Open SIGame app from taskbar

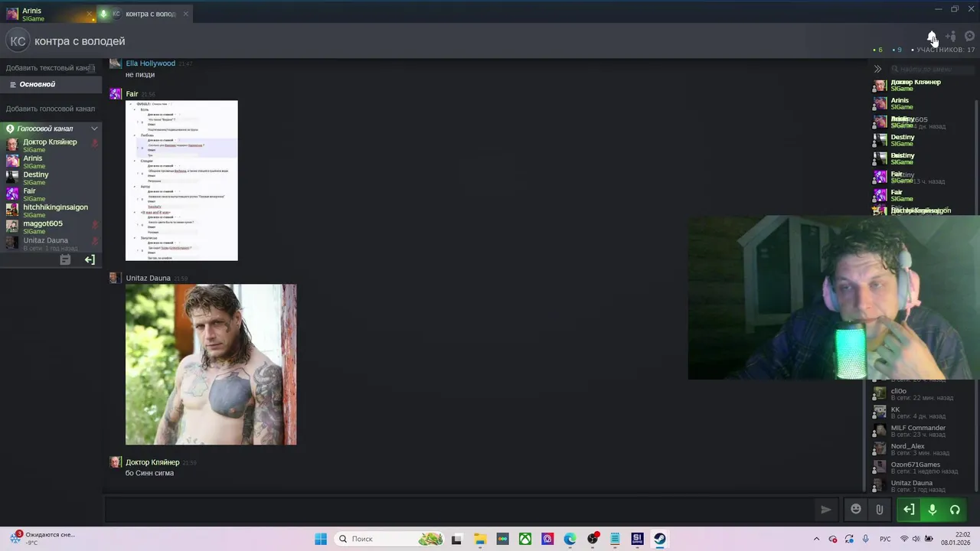tap(637, 539)
